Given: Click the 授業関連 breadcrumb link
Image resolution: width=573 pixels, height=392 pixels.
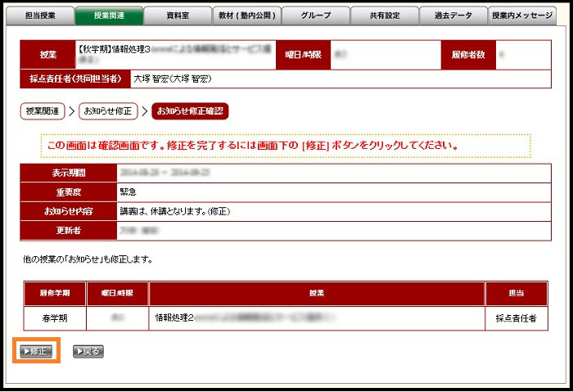Looking at the screenshot, I should [43, 110].
